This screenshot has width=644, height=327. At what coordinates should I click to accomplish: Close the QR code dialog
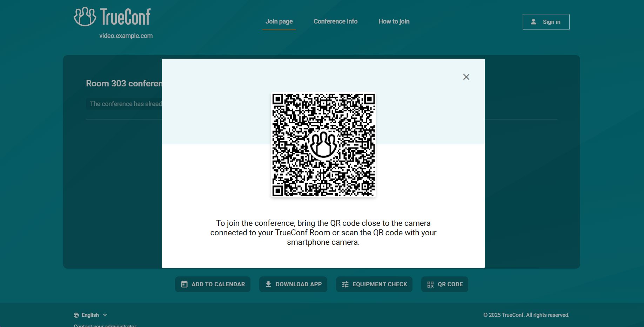[x=466, y=77]
